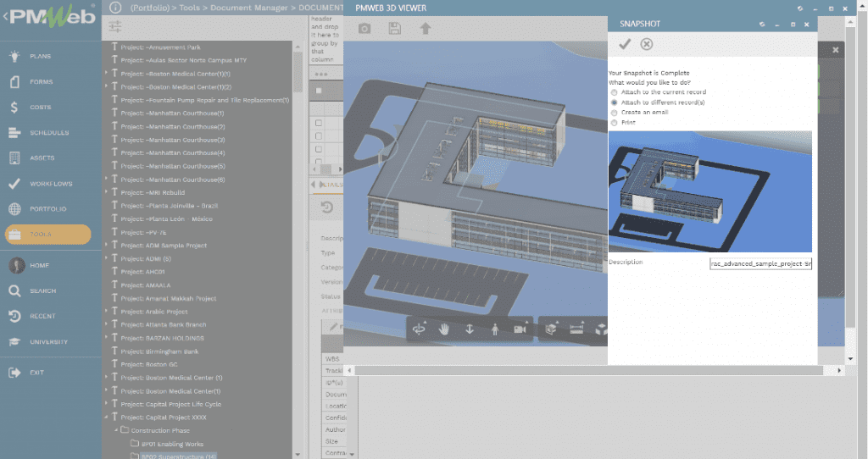
Task: Open the filter sliders icon above tree
Action: (x=115, y=26)
